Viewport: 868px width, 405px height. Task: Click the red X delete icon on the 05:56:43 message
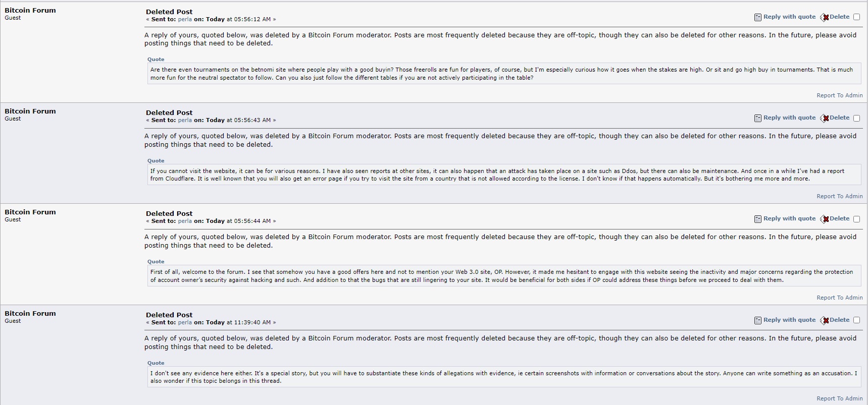coord(825,118)
